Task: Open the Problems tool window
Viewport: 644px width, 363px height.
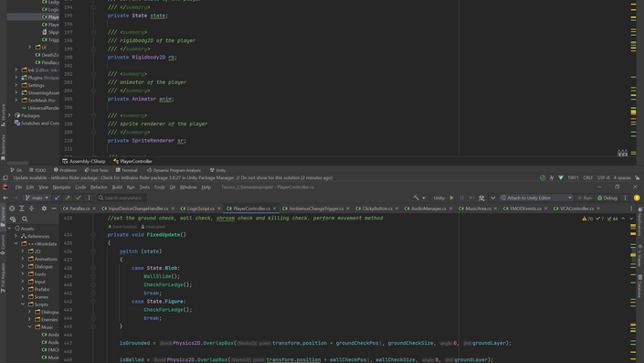Action: (x=65, y=170)
